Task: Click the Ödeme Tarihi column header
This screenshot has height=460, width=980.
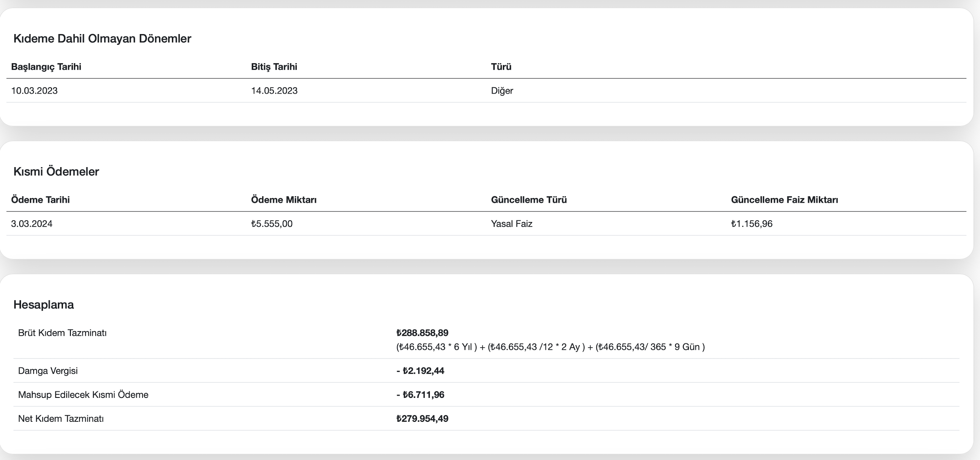Action: pyautogui.click(x=40, y=200)
